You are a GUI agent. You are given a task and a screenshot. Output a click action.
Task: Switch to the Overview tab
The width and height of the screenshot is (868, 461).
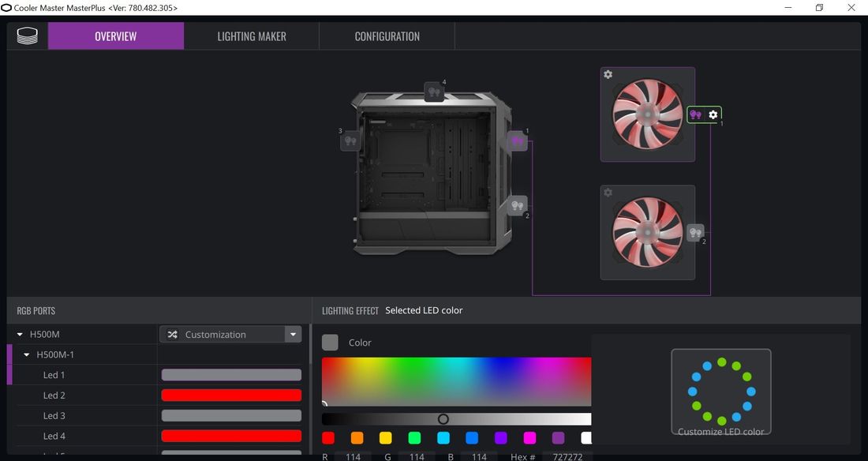116,36
